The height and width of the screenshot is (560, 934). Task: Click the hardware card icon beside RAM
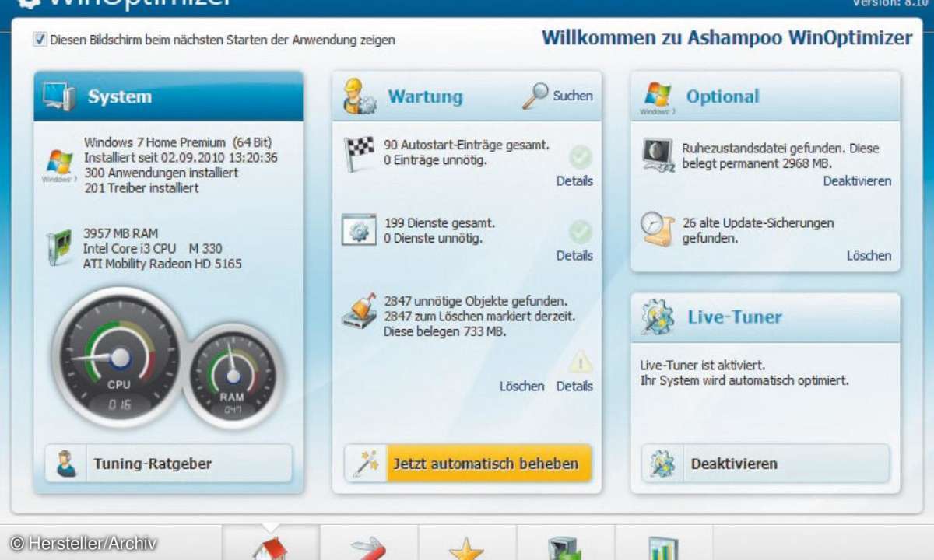tap(59, 247)
